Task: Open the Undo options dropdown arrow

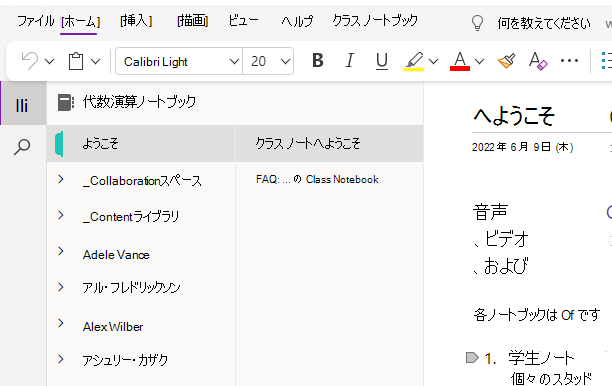Action: tap(50, 62)
